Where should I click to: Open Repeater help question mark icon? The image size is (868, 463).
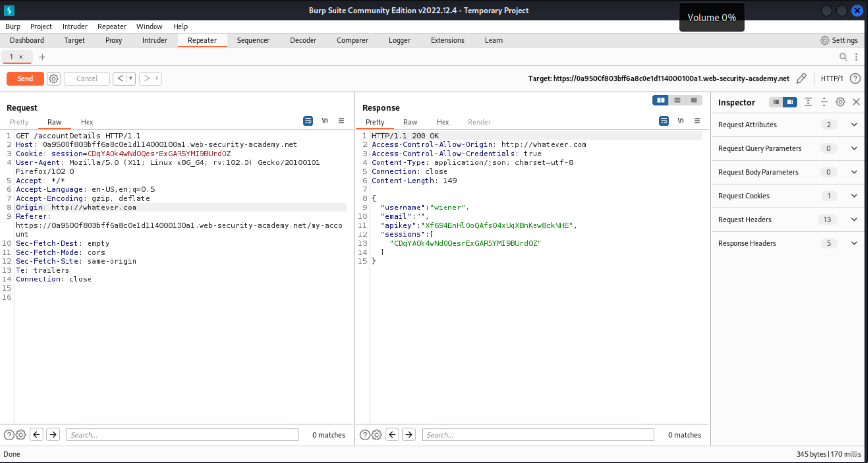click(x=855, y=78)
